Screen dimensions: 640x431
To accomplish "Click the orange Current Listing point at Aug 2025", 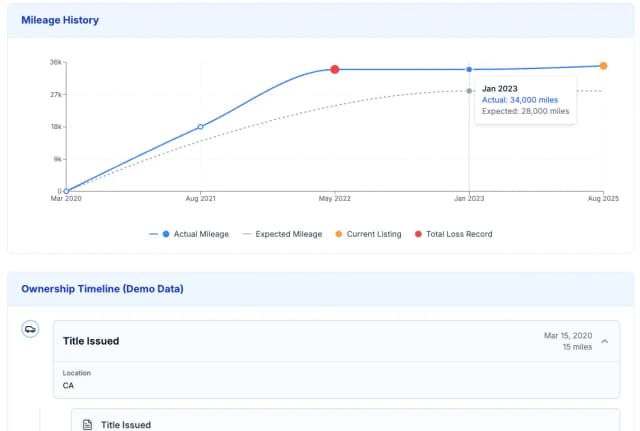I will coord(603,66).
